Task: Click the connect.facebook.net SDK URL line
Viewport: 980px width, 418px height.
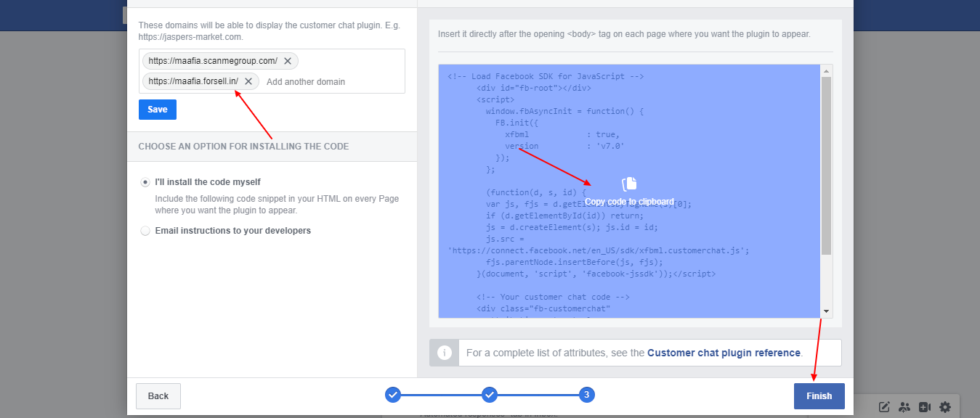Action: pyautogui.click(x=599, y=250)
